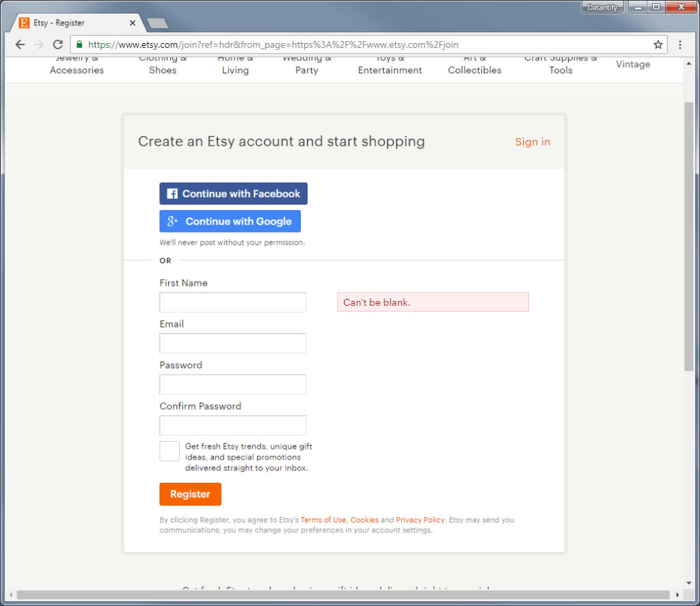Click the vertical scrollbar up arrow
Screen dimensions: 700x606
point(689,64)
